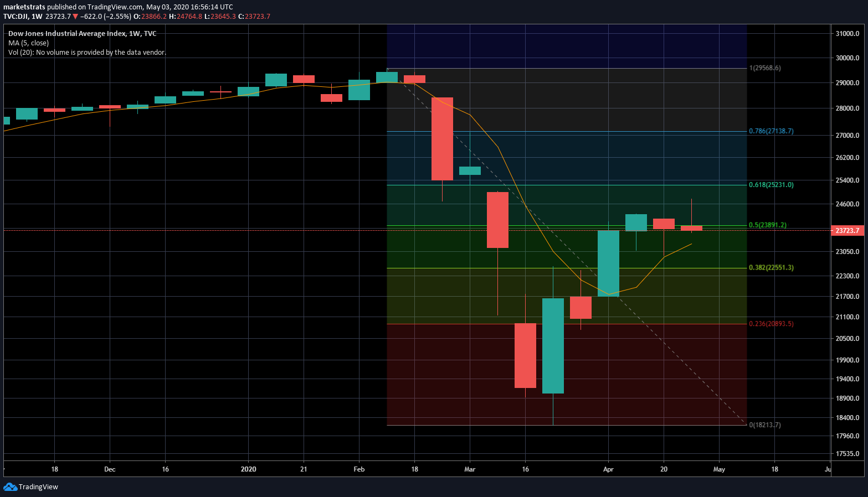The image size is (868, 497).
Task: Click the 0(18213.7) Fibonacci label
Action: (x=765, y=425)
